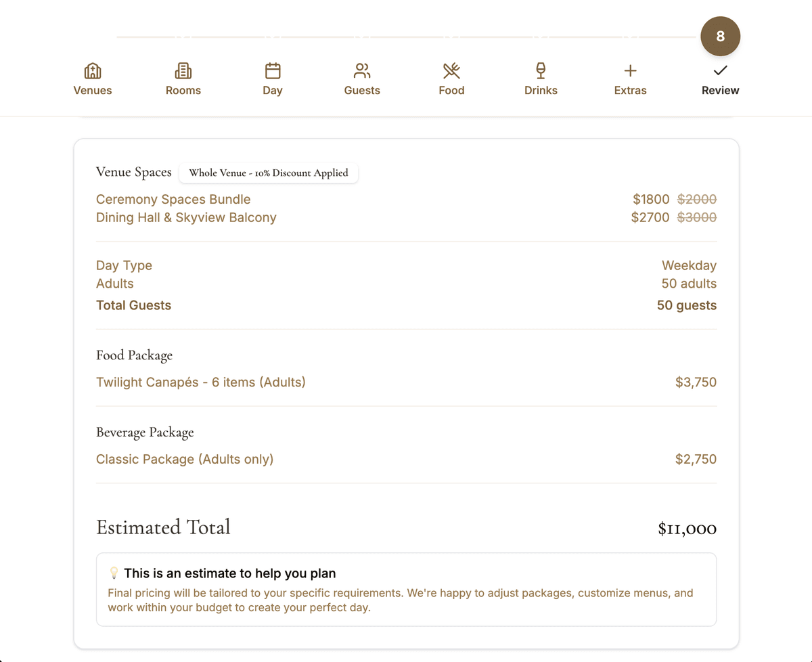
Task: Open the Rooms step icon
Action: tap(183, 70)
